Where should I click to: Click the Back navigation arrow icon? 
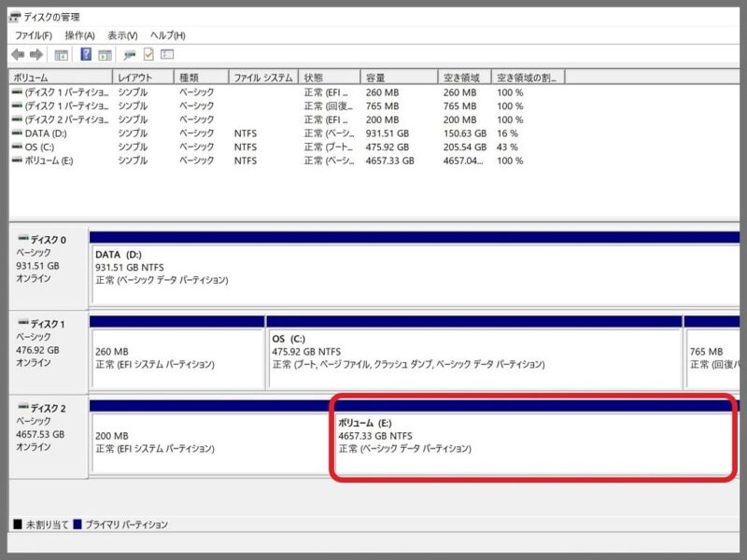(x=16, y=54)
